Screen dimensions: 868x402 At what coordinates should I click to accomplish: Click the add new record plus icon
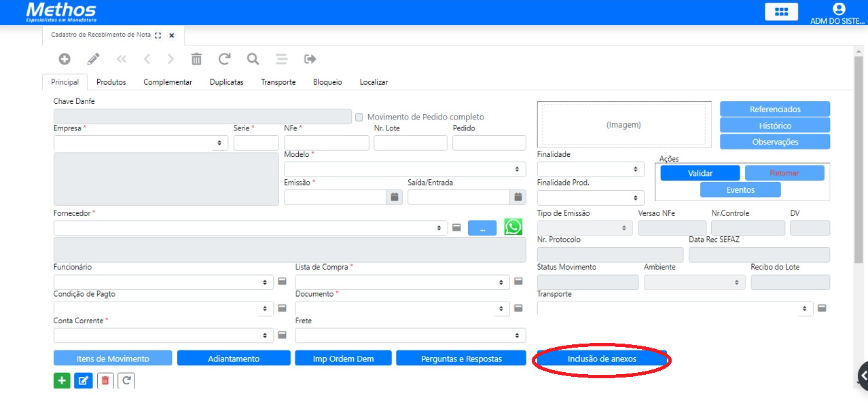(x=65, y=59)
